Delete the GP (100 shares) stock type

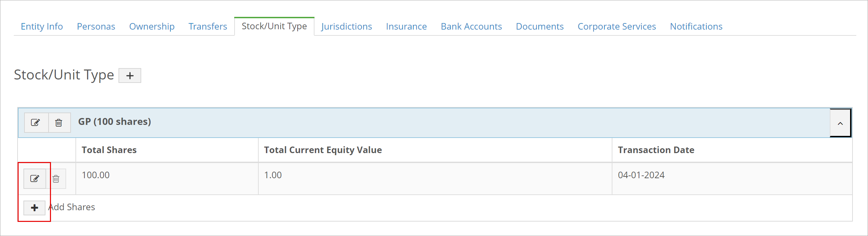click(x=59, y=122)
